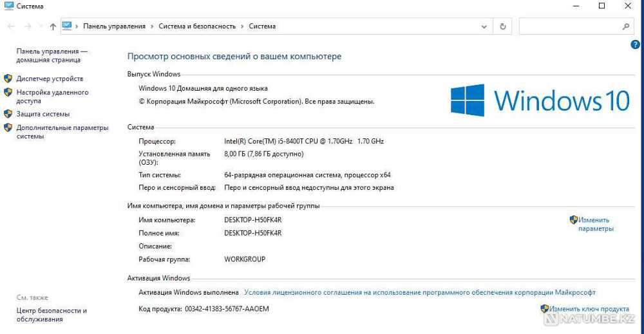Image resolution: width=644 pixels, height=334 pixels.
Task: Click shield icon beside Изменить параметры
Action: tap(574, 219)
